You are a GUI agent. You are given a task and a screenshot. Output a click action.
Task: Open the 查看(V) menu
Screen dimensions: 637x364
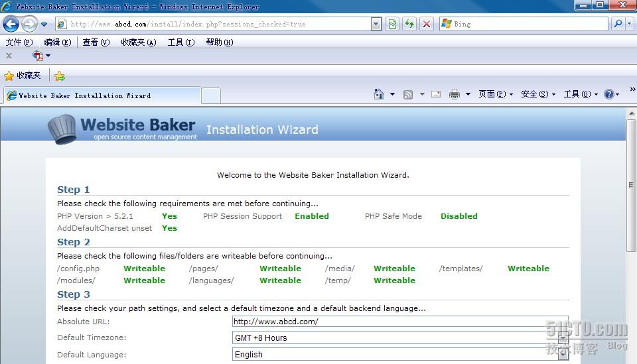point(96,42)
